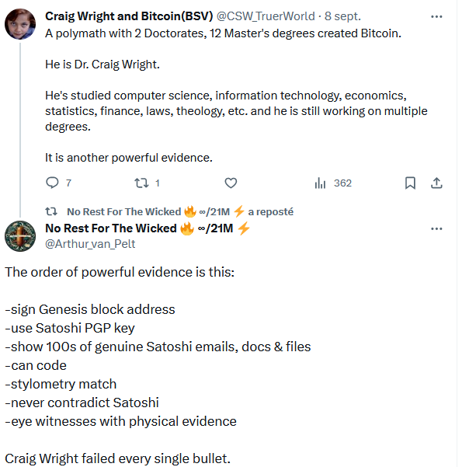Click bold No Rest For The Wicked name

pyautogui.click(x=111, y=228)
